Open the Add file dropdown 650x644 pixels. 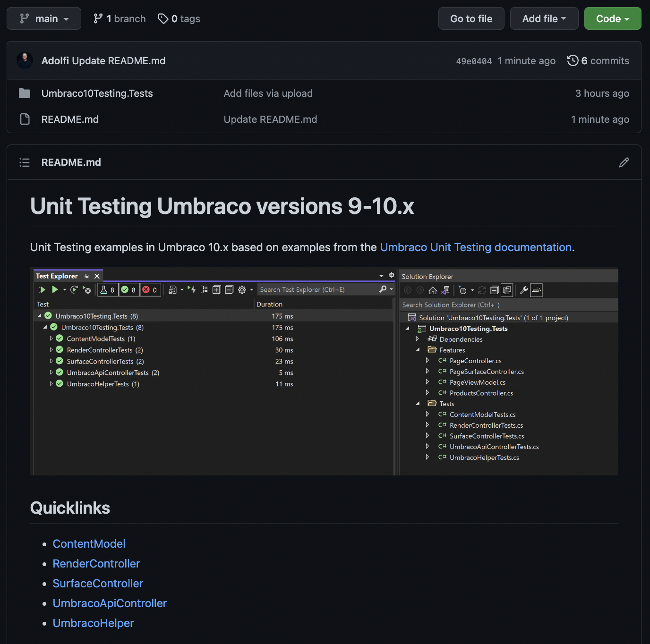coord(544,18)
